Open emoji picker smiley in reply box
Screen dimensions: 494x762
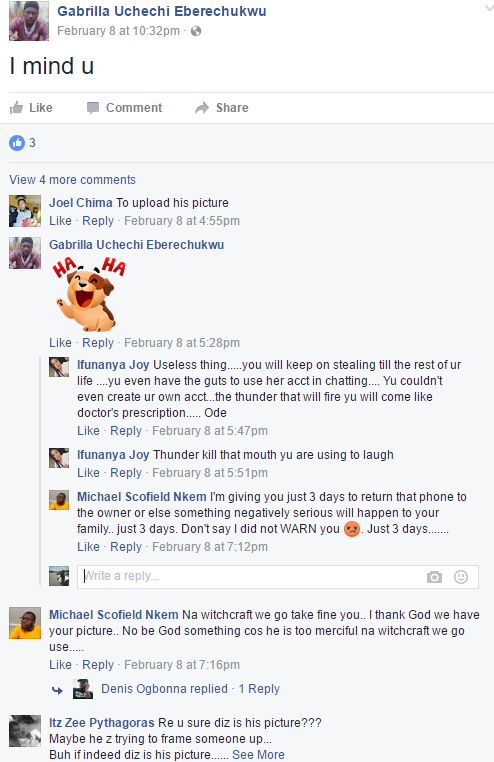pyautogui.click(x=460, y=577)
